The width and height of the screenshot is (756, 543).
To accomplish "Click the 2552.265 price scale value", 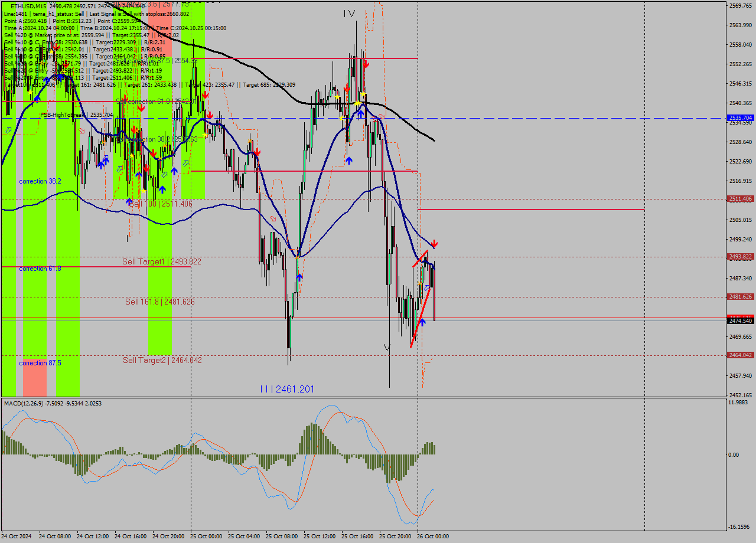I will coord(741,64).
